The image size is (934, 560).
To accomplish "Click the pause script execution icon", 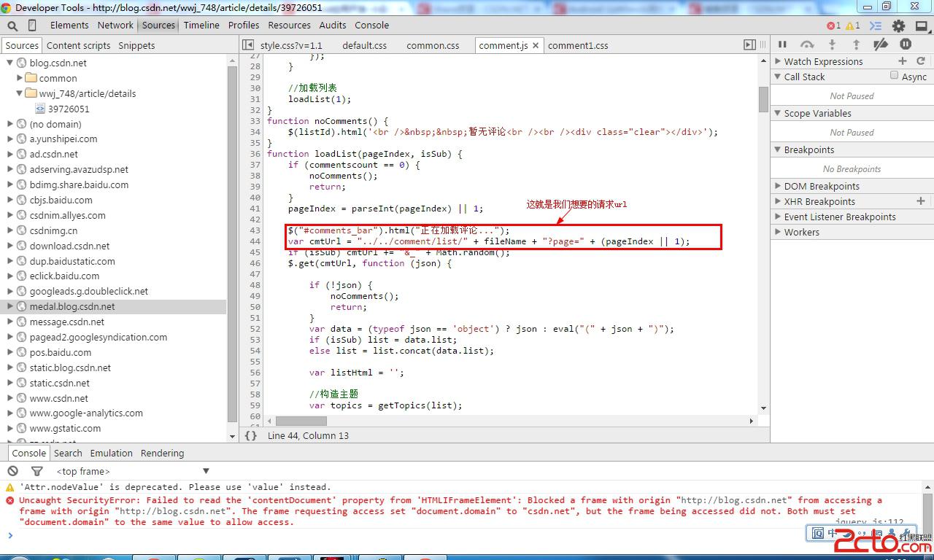I will (783, 44).
